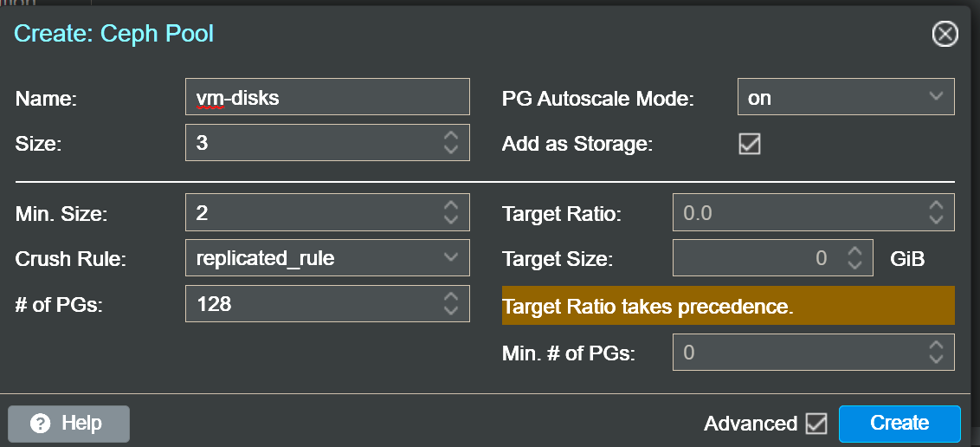Close the Create Ceph Pool dialog
This screenshot has height=447, width=980.
point(945,34)
